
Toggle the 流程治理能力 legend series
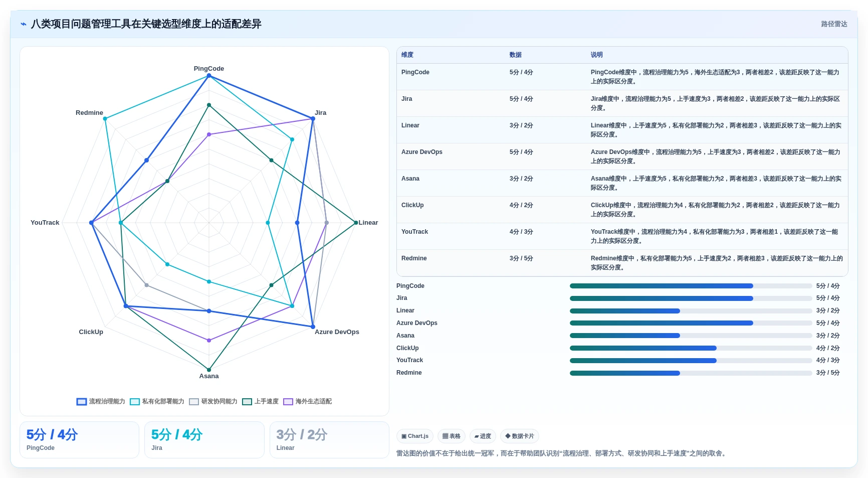(x=101, y=401)
